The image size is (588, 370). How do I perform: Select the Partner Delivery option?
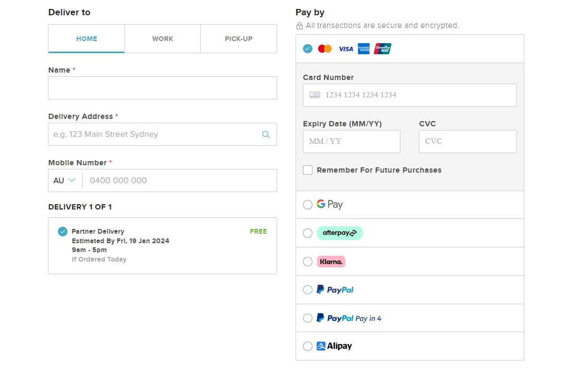pyautogui.click(x=63, y=231)
